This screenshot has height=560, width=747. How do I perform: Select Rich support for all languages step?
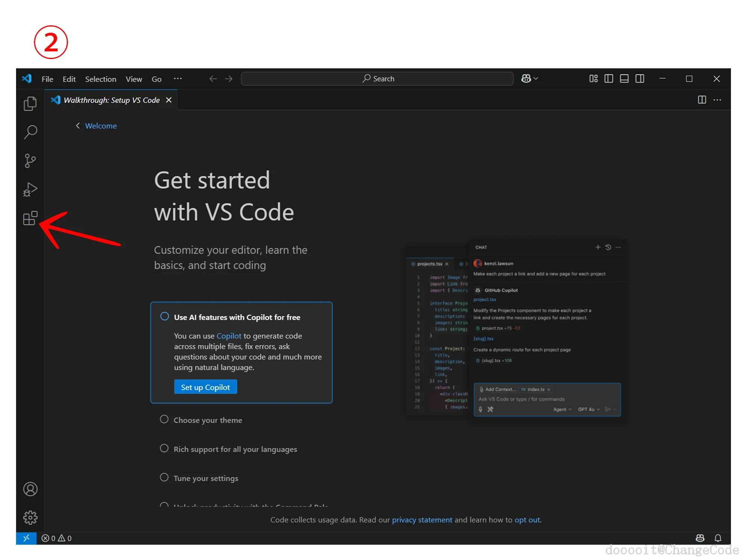point(235,449)
